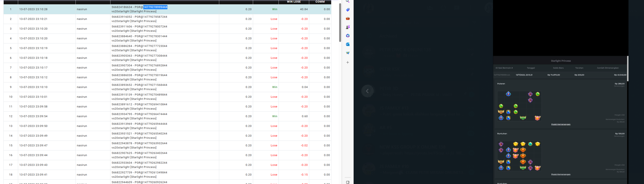Open the Games chess-piece icon in the sidebar
This screenshot has width=644, height=184.
click(x=348, y=27)
